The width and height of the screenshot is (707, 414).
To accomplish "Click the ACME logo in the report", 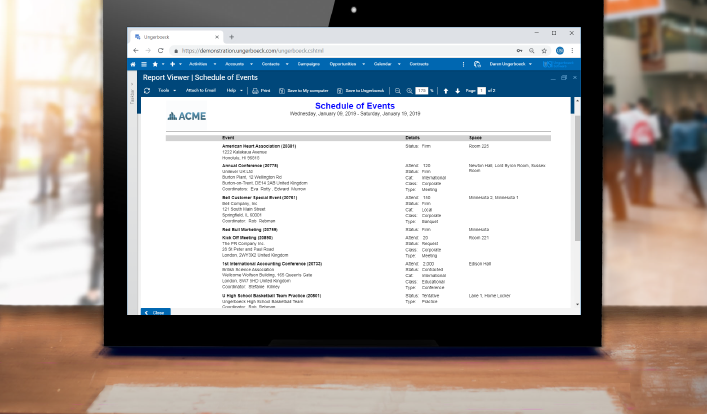I will 187,116.
